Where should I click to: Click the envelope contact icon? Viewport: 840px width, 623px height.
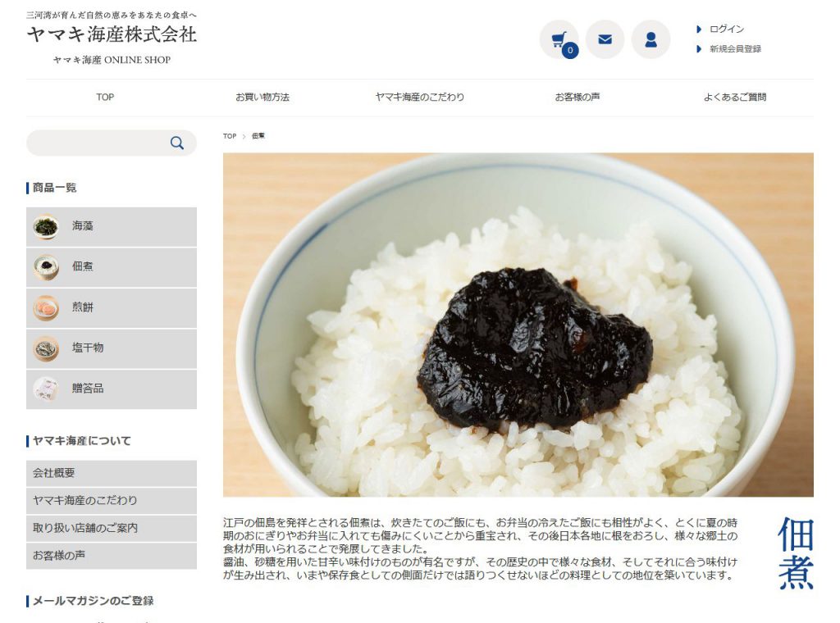point(605,39)
